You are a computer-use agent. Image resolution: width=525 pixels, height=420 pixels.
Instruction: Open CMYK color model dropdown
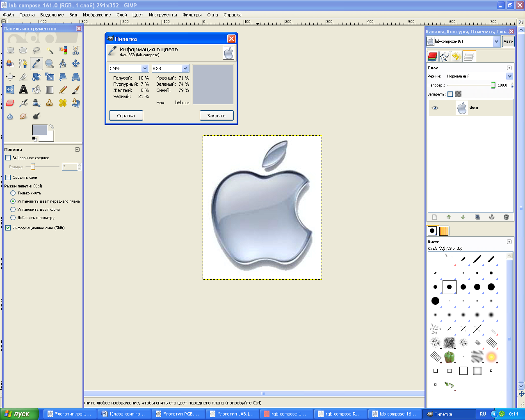[x=128, y=68]
